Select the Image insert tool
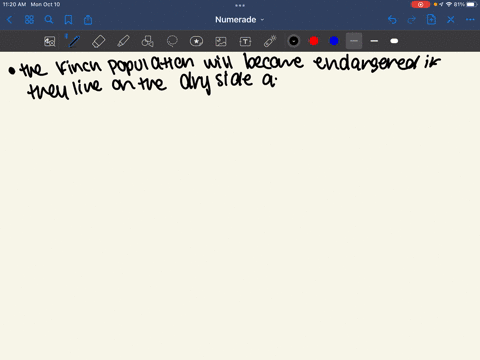The height and width of the screenshot is (360, 480). (x=221, y=41)
